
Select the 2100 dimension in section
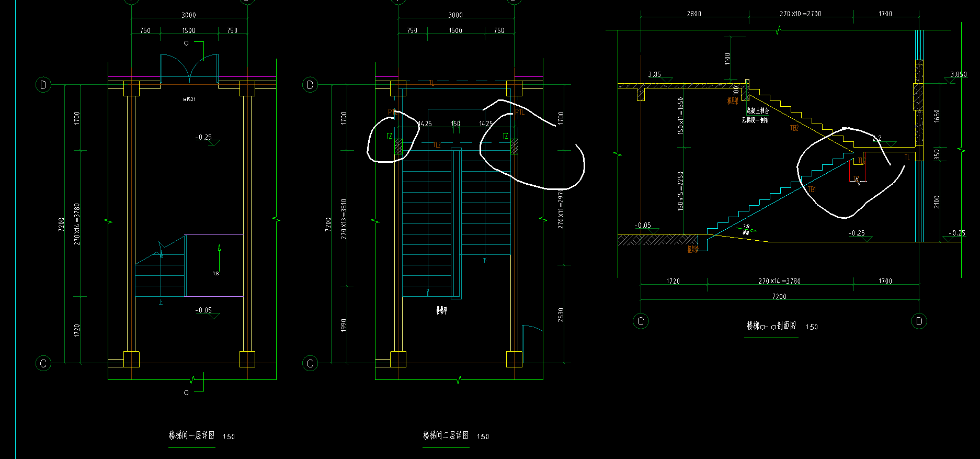937,202
